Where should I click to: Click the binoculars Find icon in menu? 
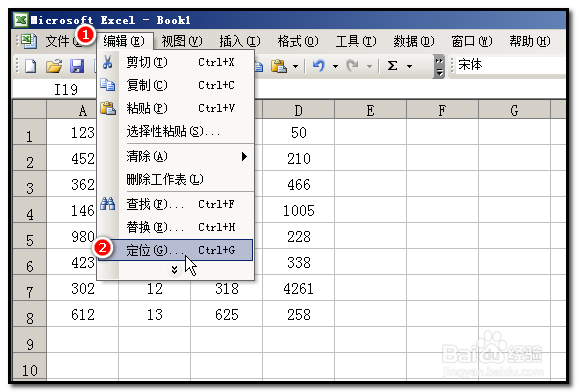107,204
